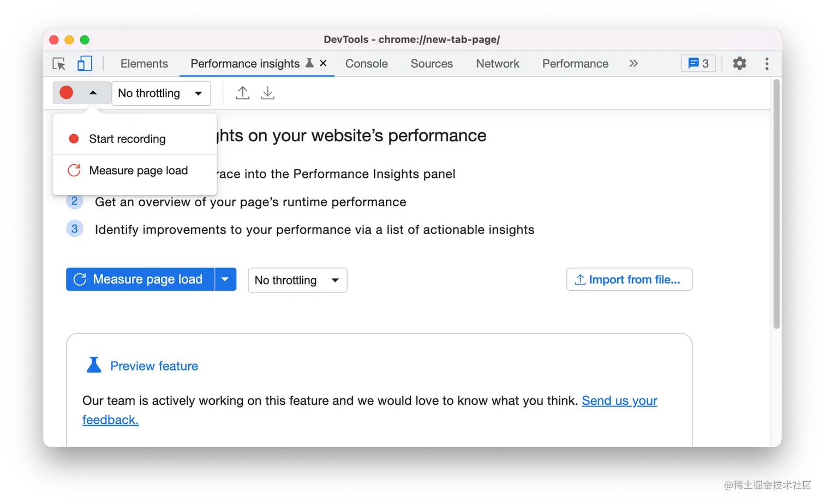Screen dimensions: 825x504
Task: Open the issues counter showing 3
Action: [x=698, y=64]
